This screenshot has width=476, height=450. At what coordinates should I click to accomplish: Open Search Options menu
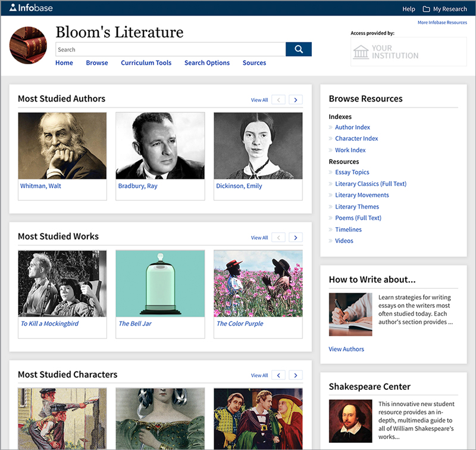pyautogui.click(x=207, y=63)
